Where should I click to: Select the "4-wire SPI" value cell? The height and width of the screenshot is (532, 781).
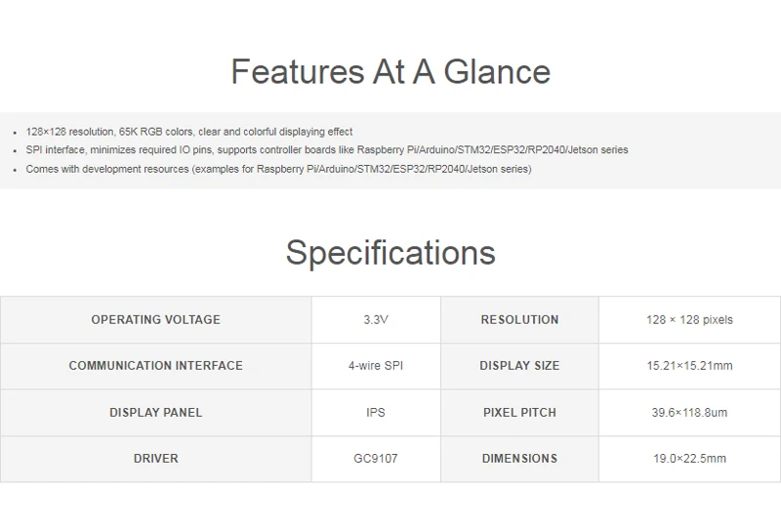(376, 366)
